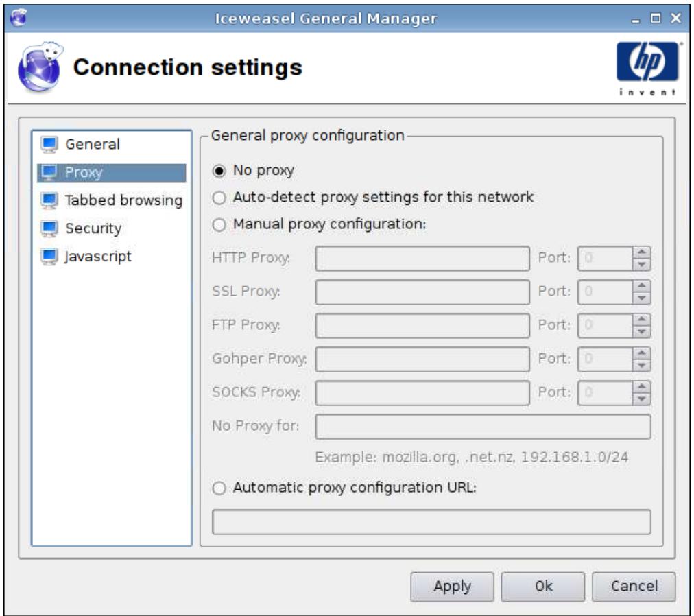Click the SOCKS Proxy port number field

(x=605, y=393)
